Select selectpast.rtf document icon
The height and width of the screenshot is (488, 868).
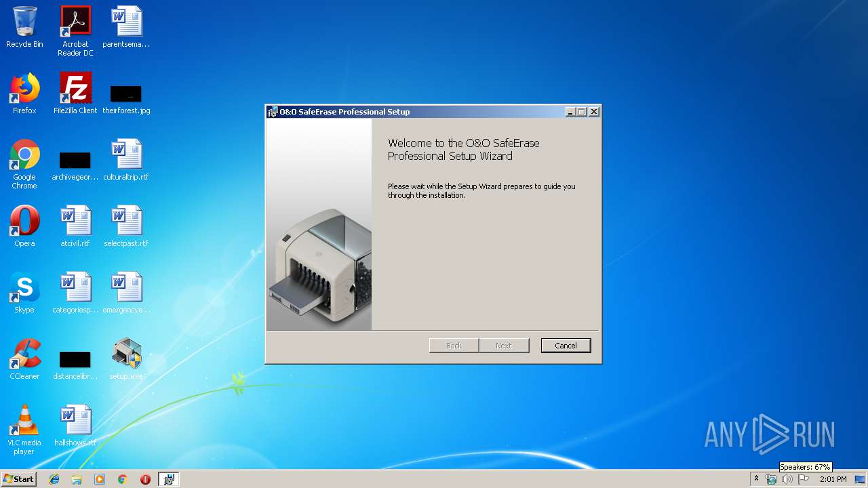126,227
